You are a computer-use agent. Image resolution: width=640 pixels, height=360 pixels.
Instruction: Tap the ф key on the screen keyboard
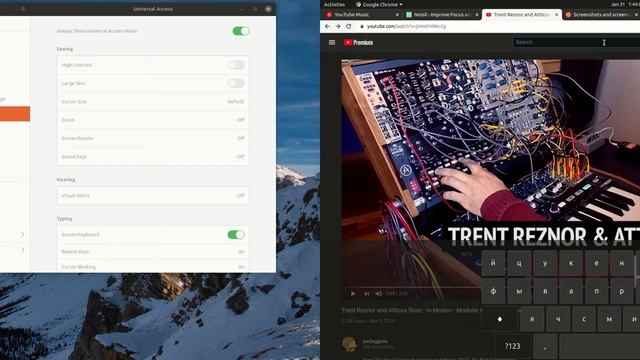[x=493, y=291]
